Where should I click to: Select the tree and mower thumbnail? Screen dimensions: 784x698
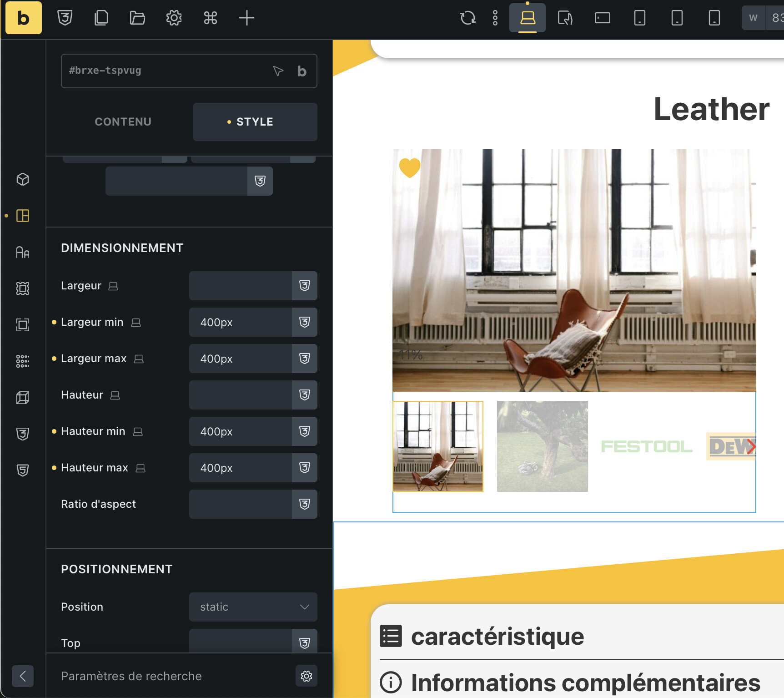coord(543,446)
